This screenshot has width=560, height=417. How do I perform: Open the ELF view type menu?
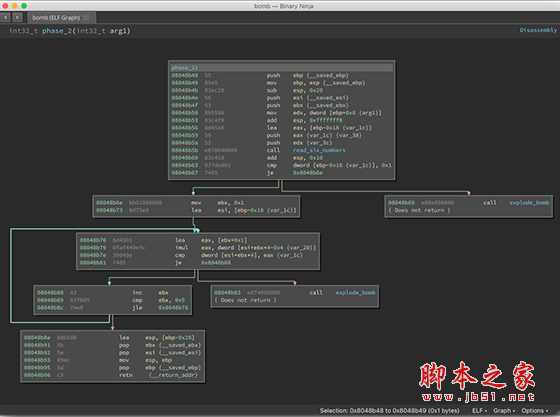pyautogui.click(x=479, y=411)
